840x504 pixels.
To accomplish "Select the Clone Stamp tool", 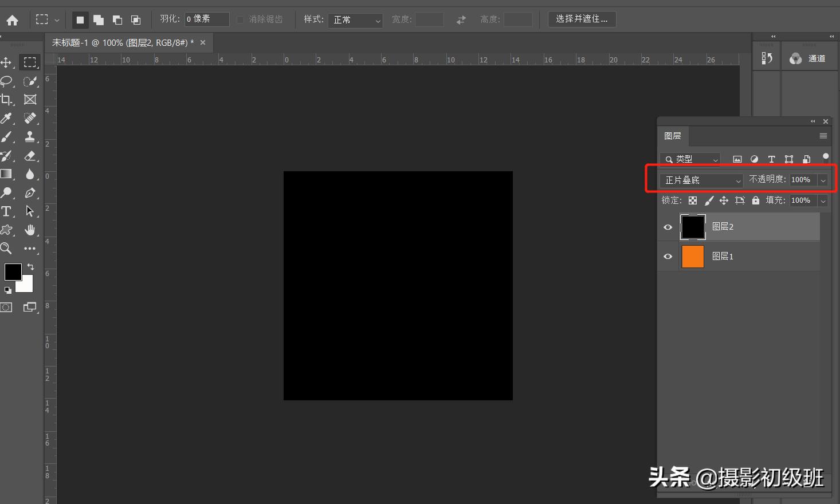I will pos(30,136).
